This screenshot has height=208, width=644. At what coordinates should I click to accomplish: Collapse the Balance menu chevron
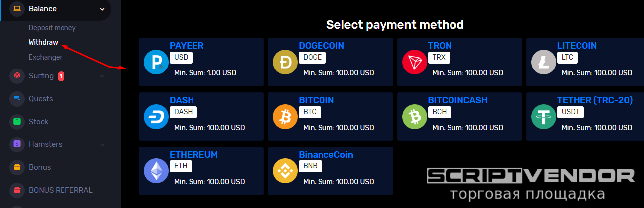[102, 9]
